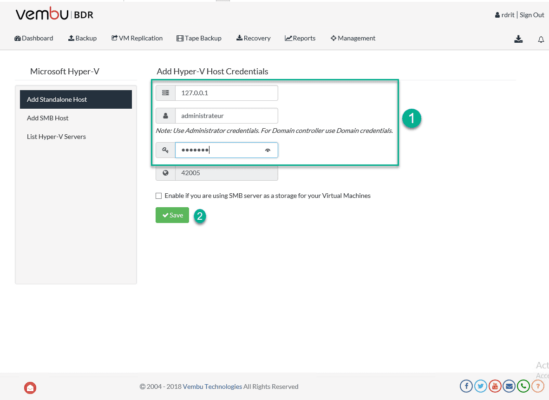Click the green Save button
549x400 pixels.
tap(172, 215)
